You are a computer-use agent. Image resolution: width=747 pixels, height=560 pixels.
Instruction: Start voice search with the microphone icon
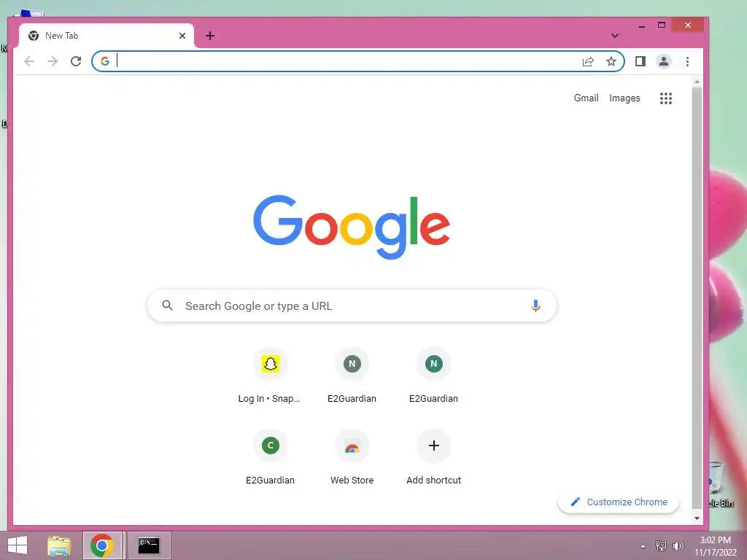pos(535,306)
